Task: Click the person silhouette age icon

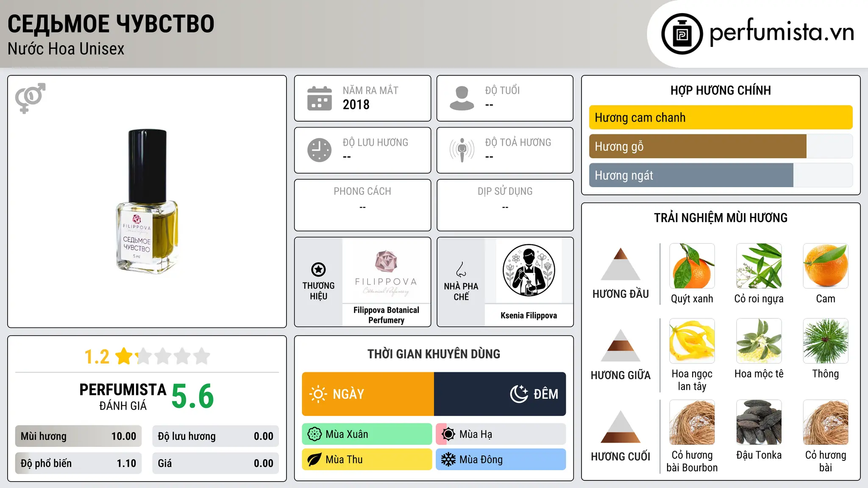Action: pos(462,98)
